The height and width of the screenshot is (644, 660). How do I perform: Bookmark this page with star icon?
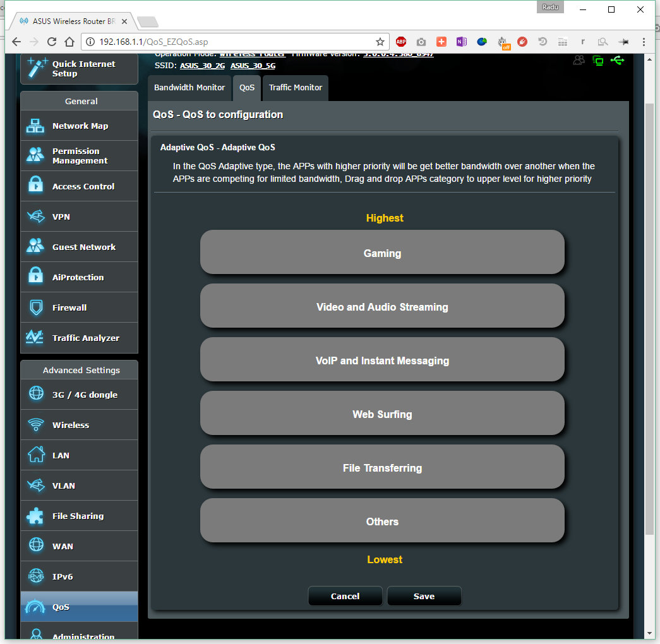pos(380,42)
